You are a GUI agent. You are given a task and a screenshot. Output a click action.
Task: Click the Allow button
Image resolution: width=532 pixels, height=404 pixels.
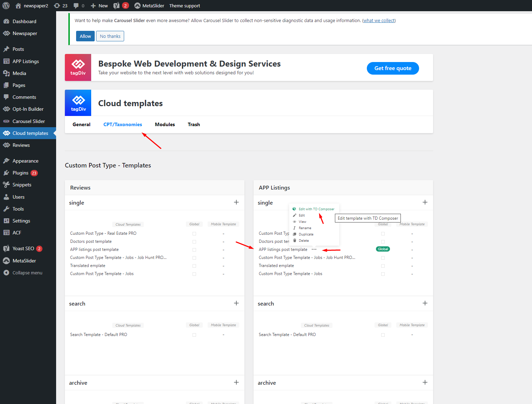click(85, 36)
